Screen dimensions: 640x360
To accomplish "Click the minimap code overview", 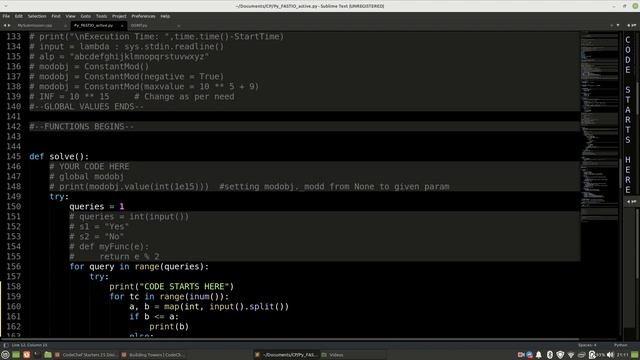I will pyautogui.click(x=599, y=127).
